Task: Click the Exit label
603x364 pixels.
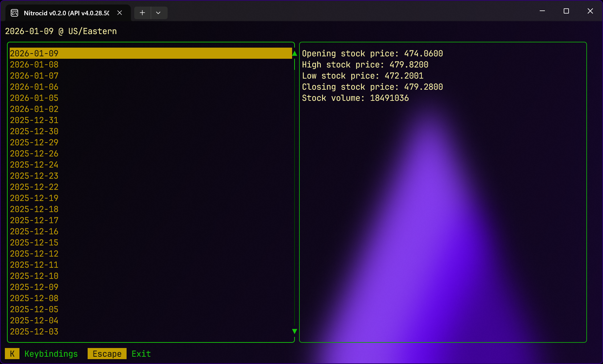Action: pyautogui.click(x=141, y=354)
